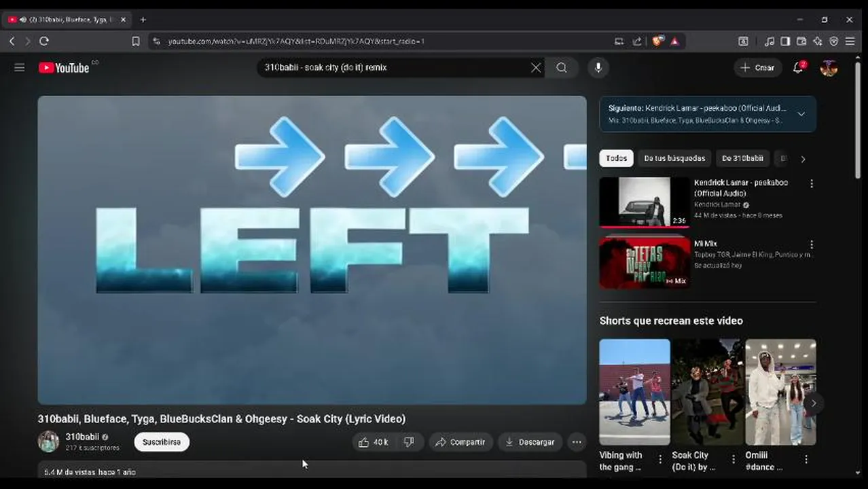The height and width of the screenshot is (489, 868).
Task: Click the video player to pause
Action: point(312,250)
